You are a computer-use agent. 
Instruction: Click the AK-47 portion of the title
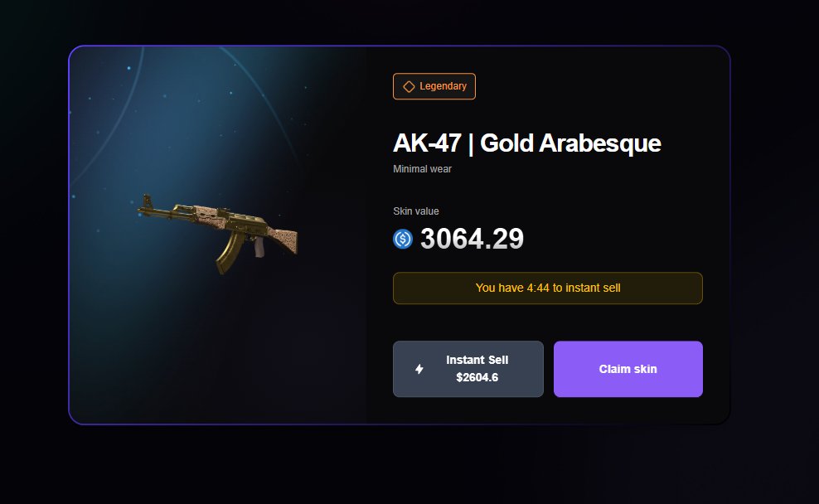coord(427,143)
